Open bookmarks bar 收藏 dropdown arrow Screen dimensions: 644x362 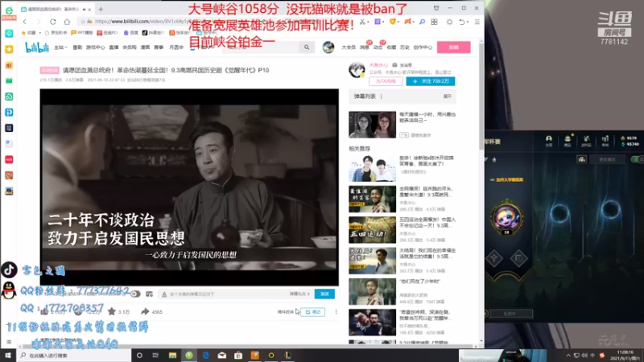point(39,32)
